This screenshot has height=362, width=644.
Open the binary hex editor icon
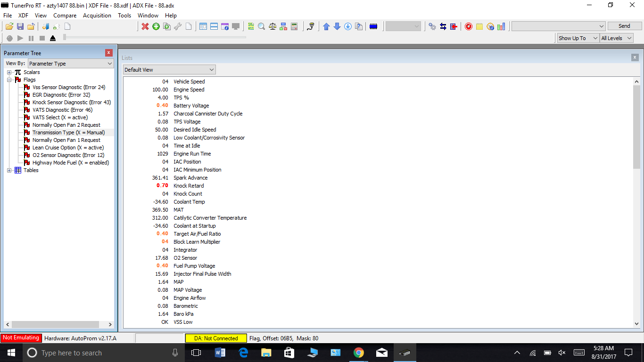(x=251, y=26)
